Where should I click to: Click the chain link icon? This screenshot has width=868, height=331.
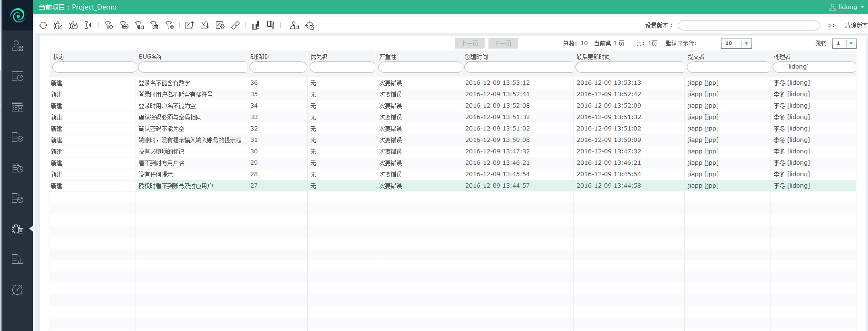click(235, 25)
